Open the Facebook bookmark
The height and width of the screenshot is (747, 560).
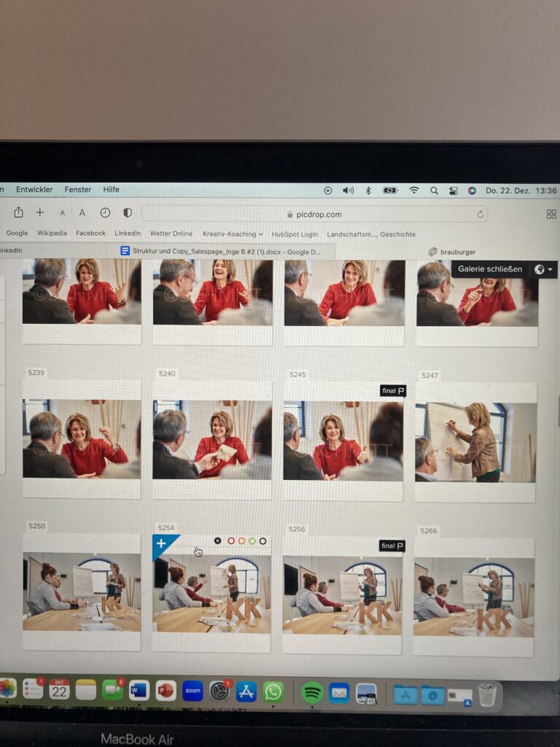[90, 233]
